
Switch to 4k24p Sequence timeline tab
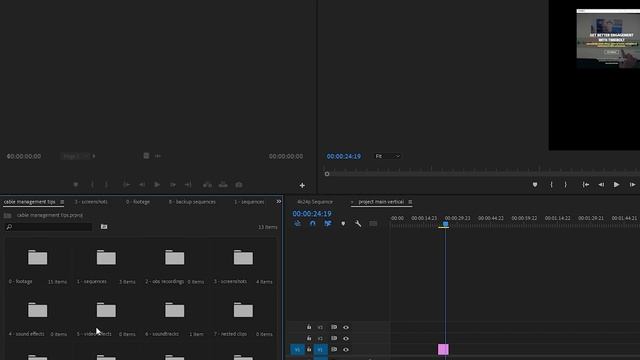point(315,202)
